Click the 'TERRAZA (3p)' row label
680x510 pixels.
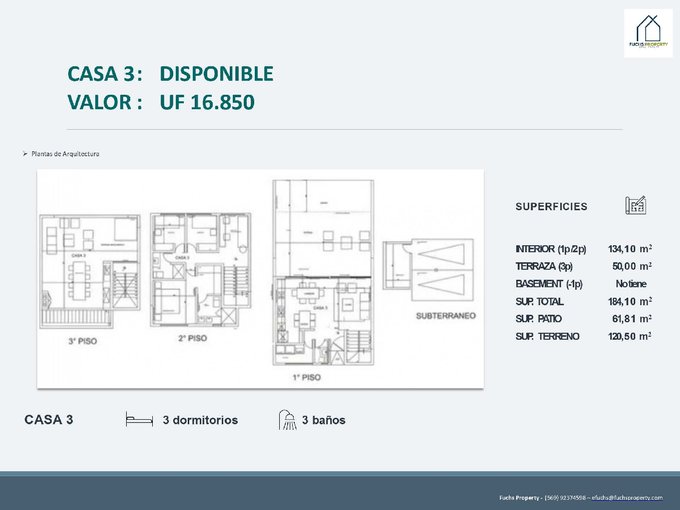pos(544,266)
